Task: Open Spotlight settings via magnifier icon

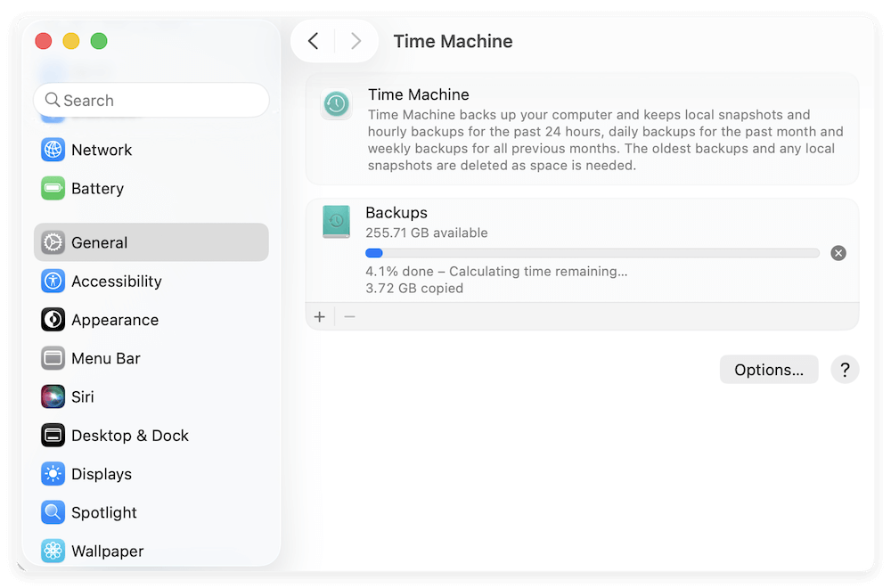Action: tap(53, 512)
